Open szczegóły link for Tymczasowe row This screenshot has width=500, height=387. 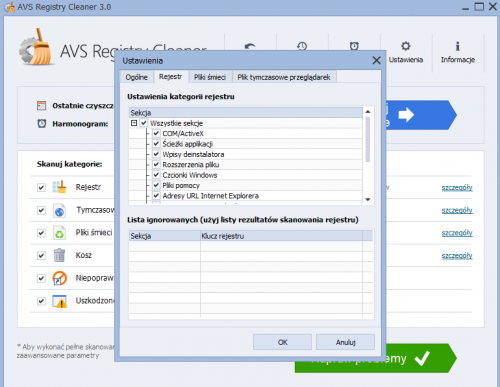(457, 210)
